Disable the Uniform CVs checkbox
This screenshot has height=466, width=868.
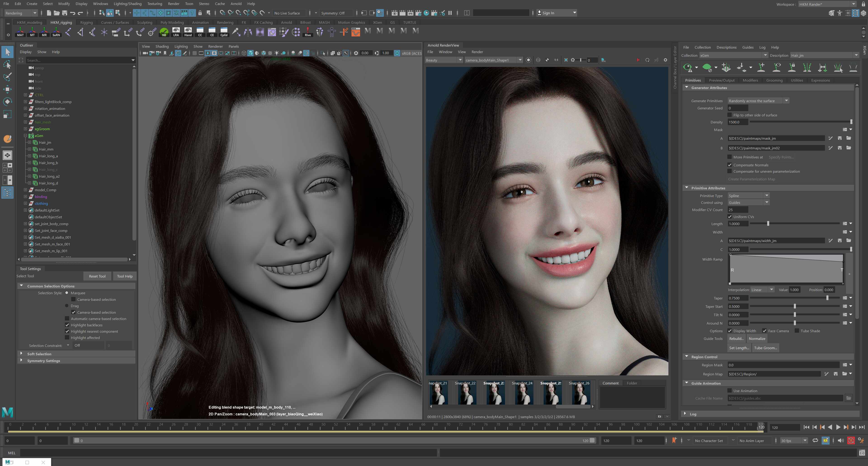(730, 217)
